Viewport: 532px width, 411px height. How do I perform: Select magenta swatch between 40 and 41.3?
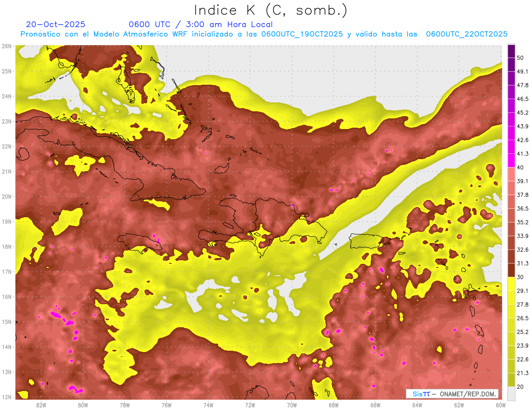[511, 160]
